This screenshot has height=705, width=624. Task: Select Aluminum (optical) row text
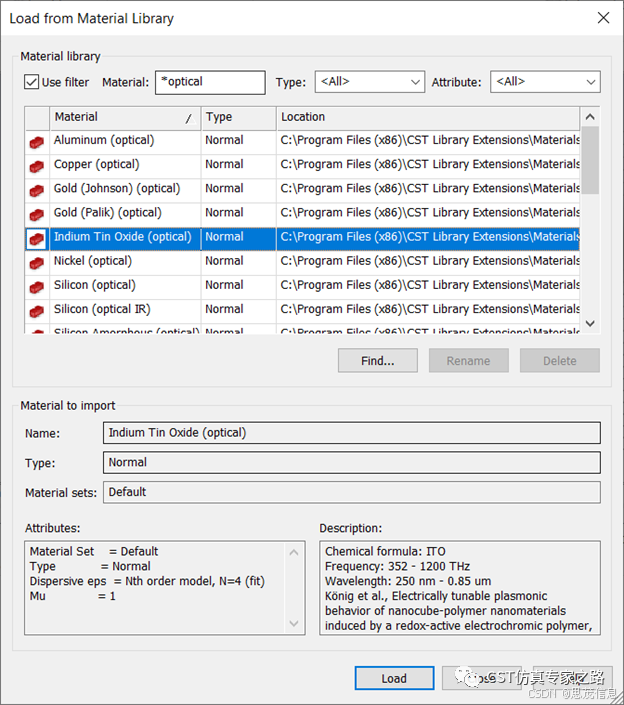(x=104, y=140)
